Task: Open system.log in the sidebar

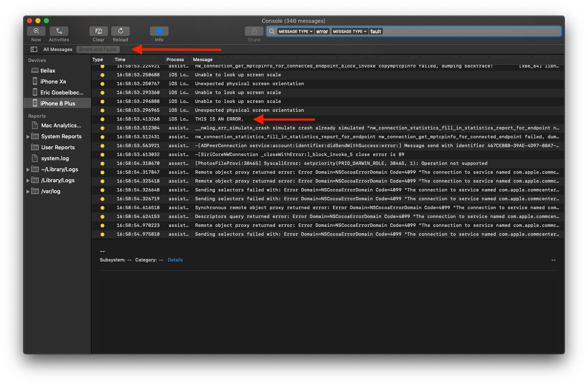Action: pos(55,159)
